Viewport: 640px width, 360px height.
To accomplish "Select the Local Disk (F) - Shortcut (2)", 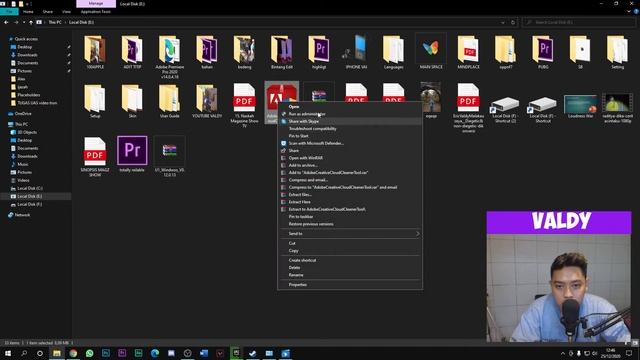I will (505, 109).
